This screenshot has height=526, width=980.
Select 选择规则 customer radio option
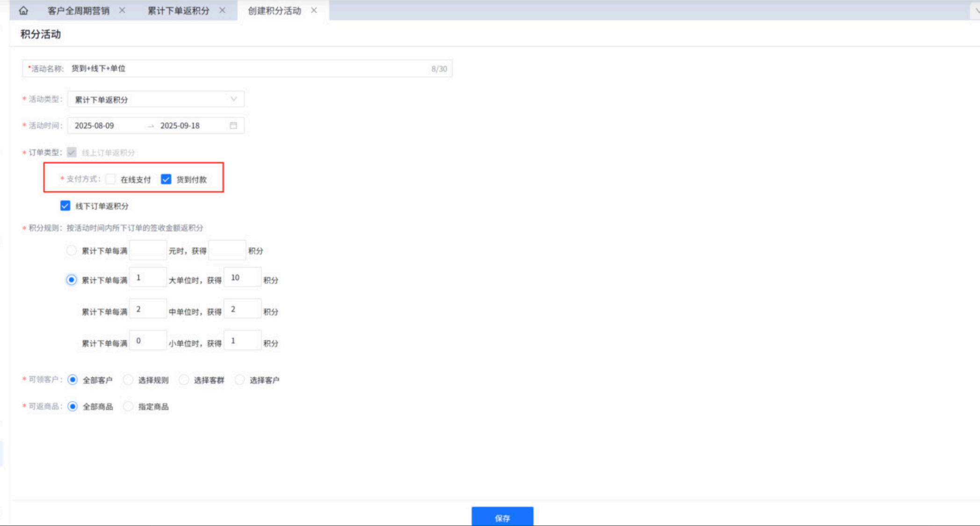point(128,380)
